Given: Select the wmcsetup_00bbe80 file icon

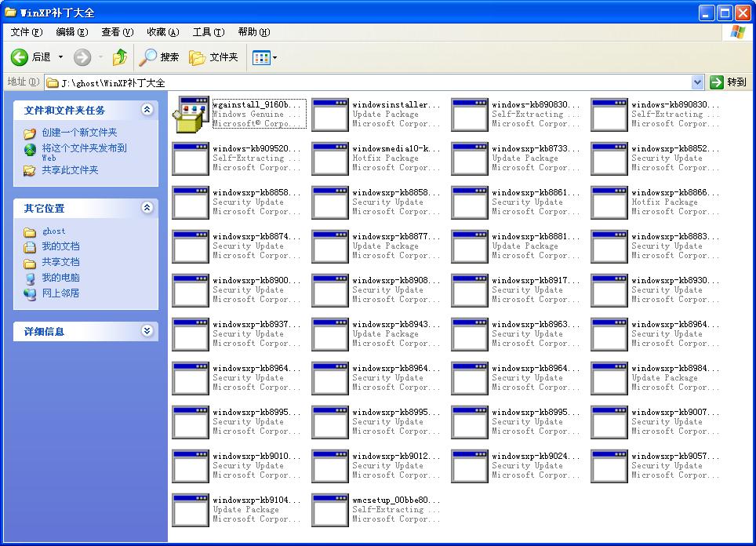Looking at the screenshot, I should coord(330,510).
